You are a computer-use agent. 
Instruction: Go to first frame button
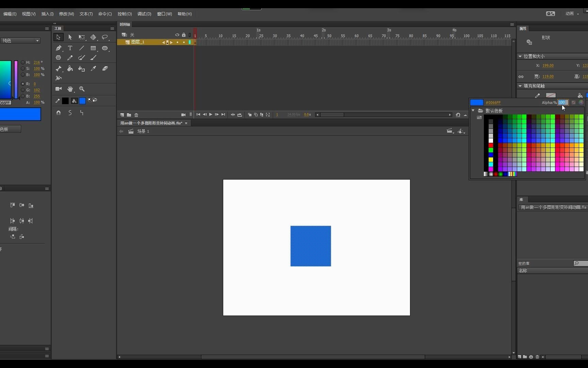[198, 114]
